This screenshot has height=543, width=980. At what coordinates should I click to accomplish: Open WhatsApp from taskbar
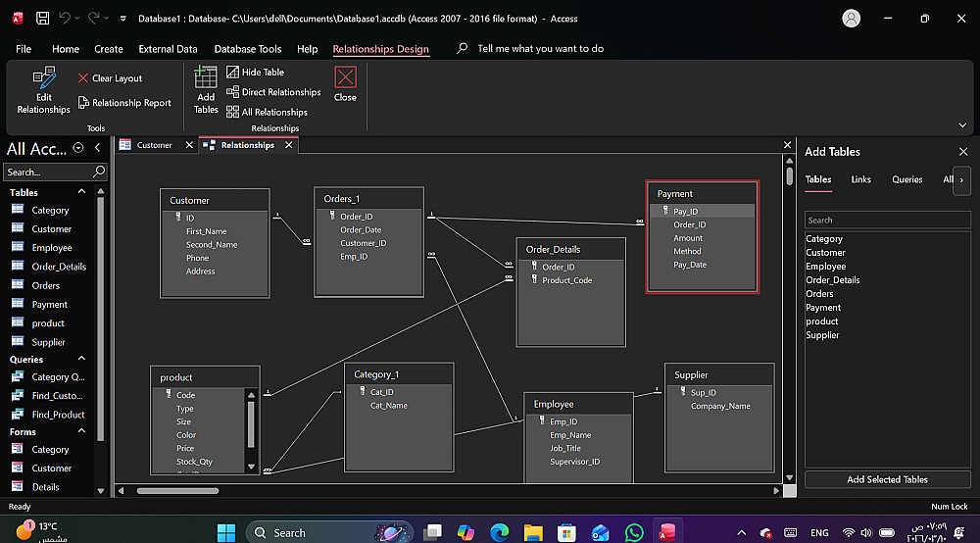(634, 533)
